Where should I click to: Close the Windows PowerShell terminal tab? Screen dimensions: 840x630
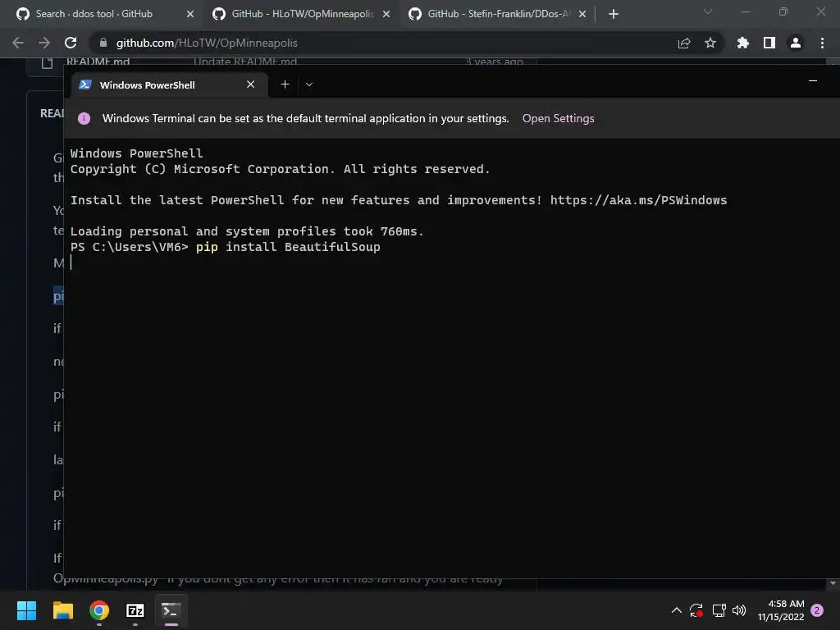[250, 84]
